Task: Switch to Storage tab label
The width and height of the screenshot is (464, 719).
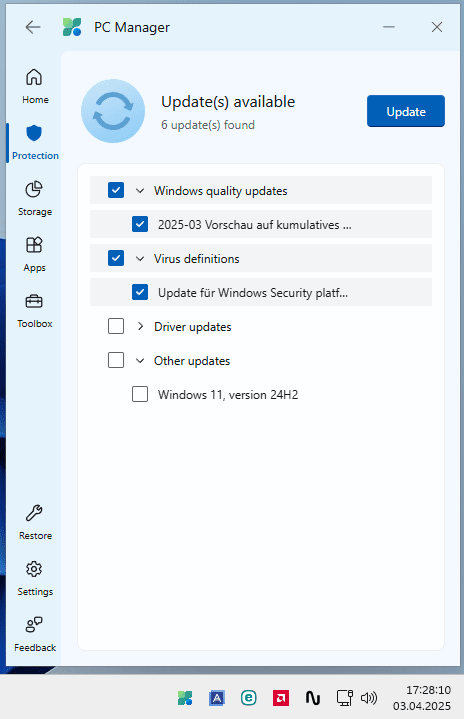Action: coord(35,211)
